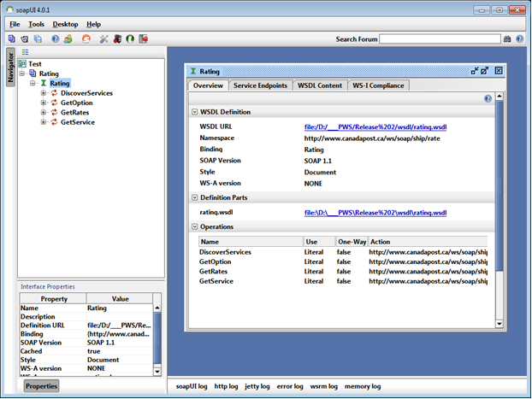The height and width of the screenshot is (399, 532).
Task: Click the vertical Navigator tab
Action: tap(10, 67)
